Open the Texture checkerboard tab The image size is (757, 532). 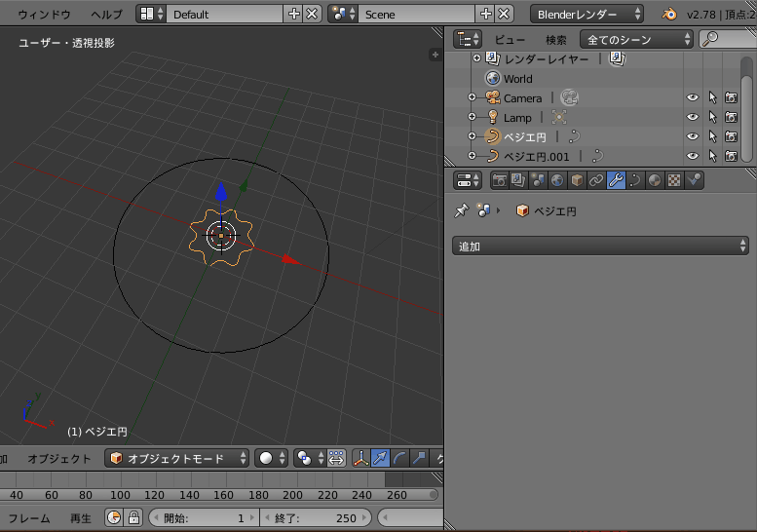[x=674, y=180]
